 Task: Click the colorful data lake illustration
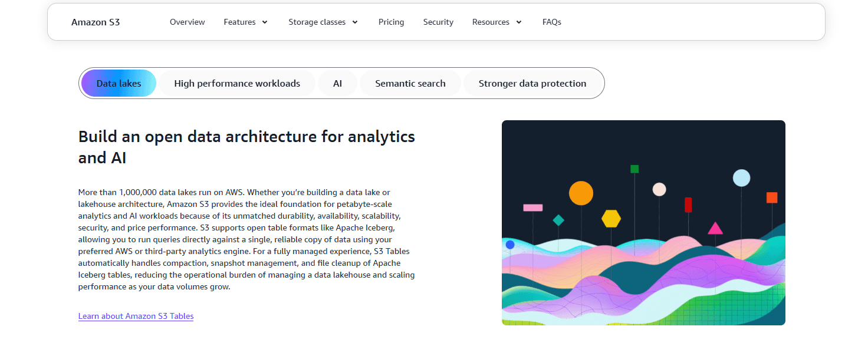[x=643, y=223]
